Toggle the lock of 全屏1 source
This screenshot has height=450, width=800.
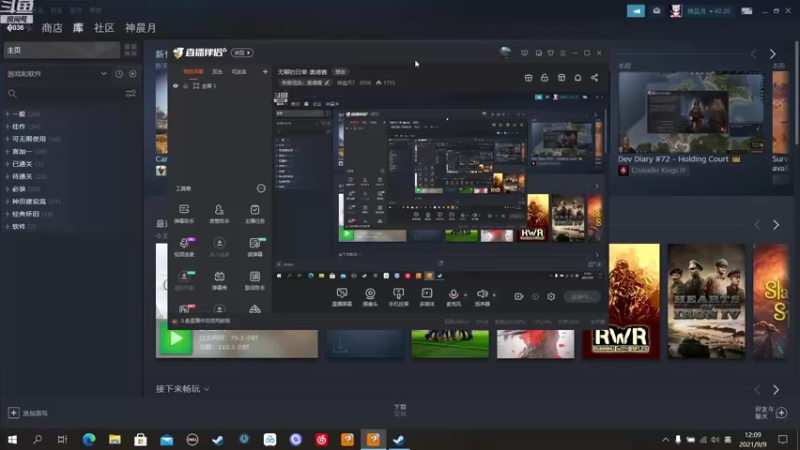click(x=186, y=86)
